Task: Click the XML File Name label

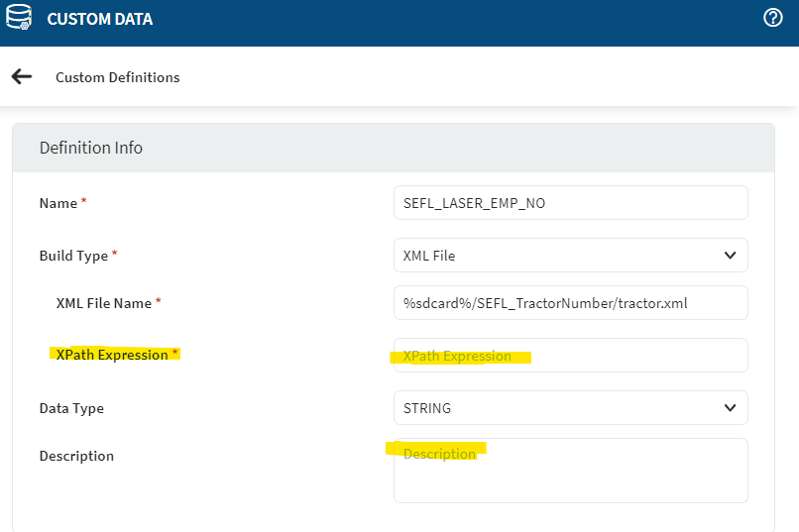Action: [x=104, y=303]
